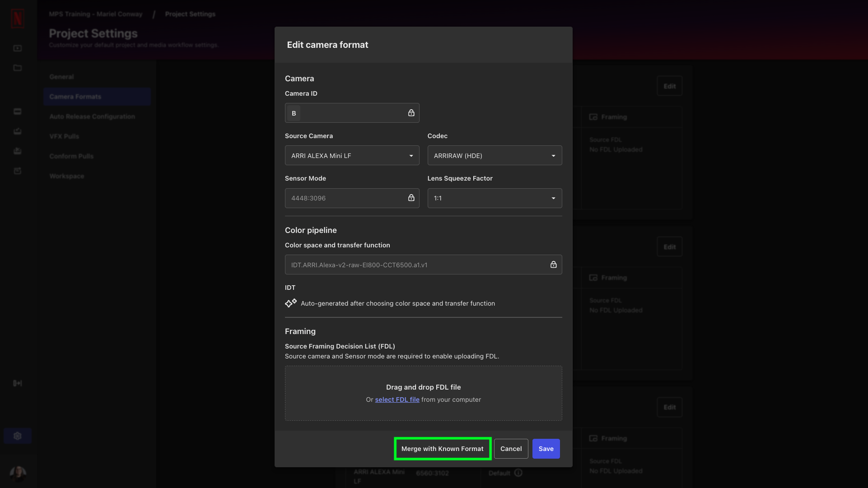Click the Netflix logo in the sidebar
This screenshot has height=488, width=868.
pos(18,18)
